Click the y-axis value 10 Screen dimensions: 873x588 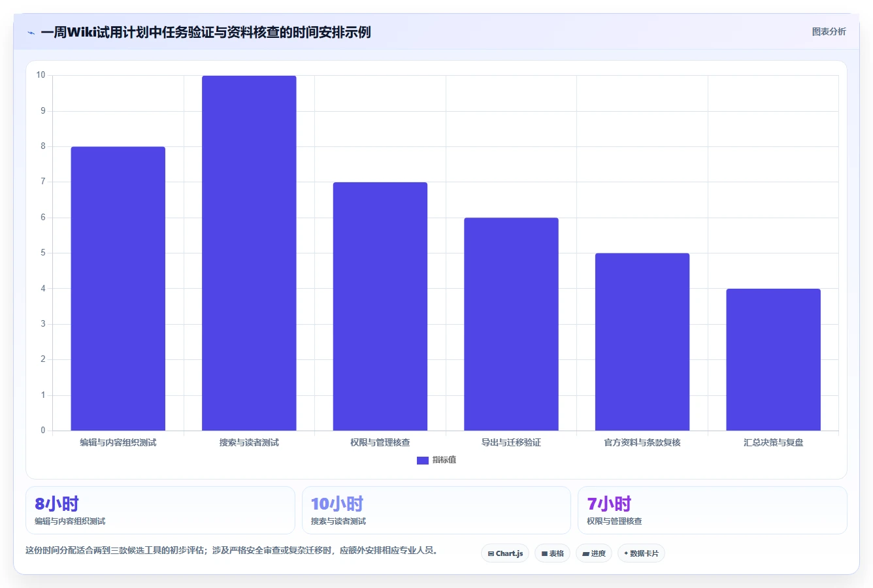pos(41,75)
